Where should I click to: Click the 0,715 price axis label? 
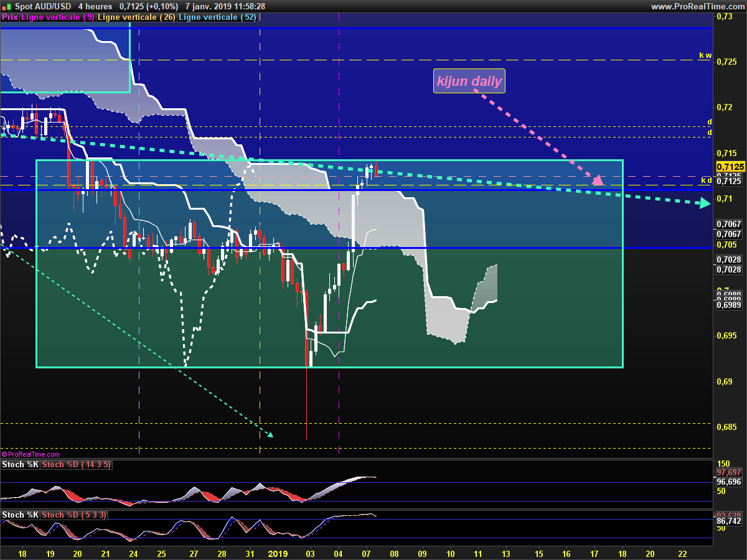point(726,153)
